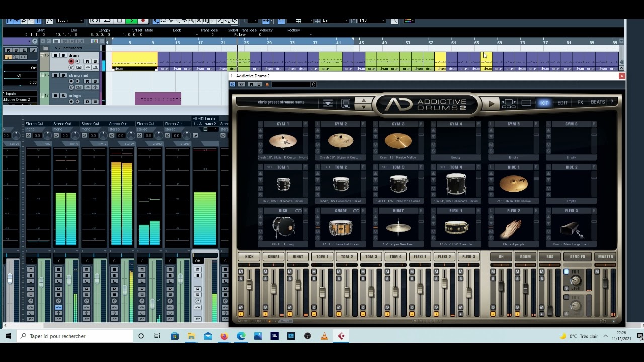Click the Addictive Drums play preview button

491,104
